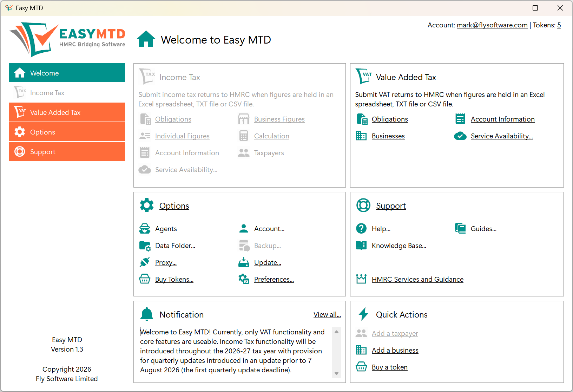Open the Options heading link
This screenshot has width=573, height=392.
pyautogui.click(x=174, y=206)
